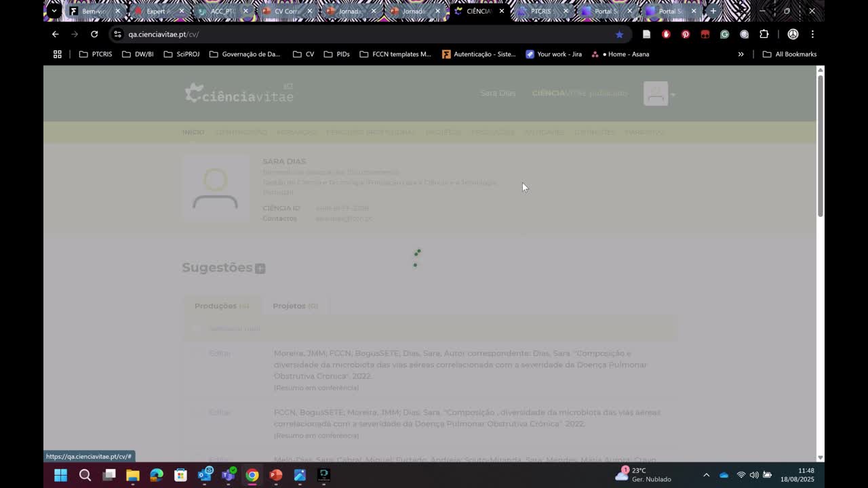The width and height of the screenshot is (868, 488).
Task: Click the Sara Dias name in header
Action: pos(498,93)
